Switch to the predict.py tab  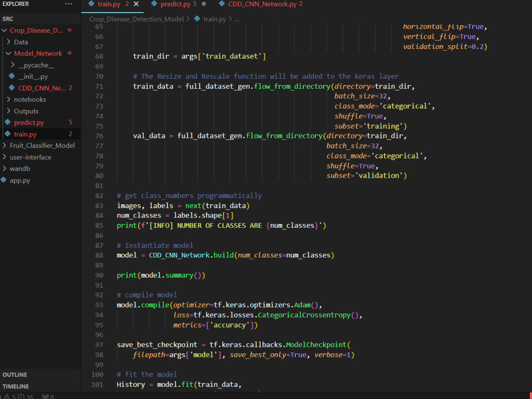pyautogui.click(x=176, y=4)
